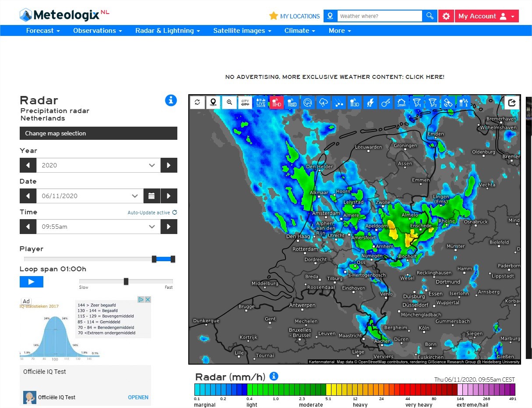Open the My Account dropdown

point(486,16)
